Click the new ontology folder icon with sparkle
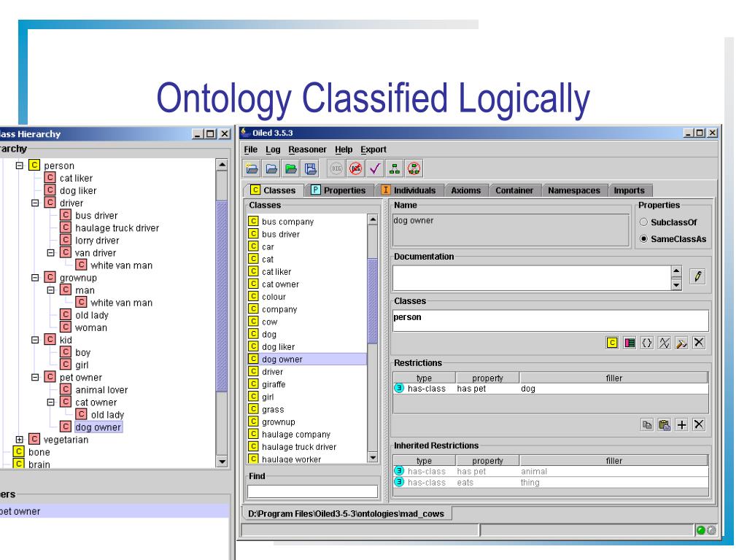 click(x=252, y=168)
